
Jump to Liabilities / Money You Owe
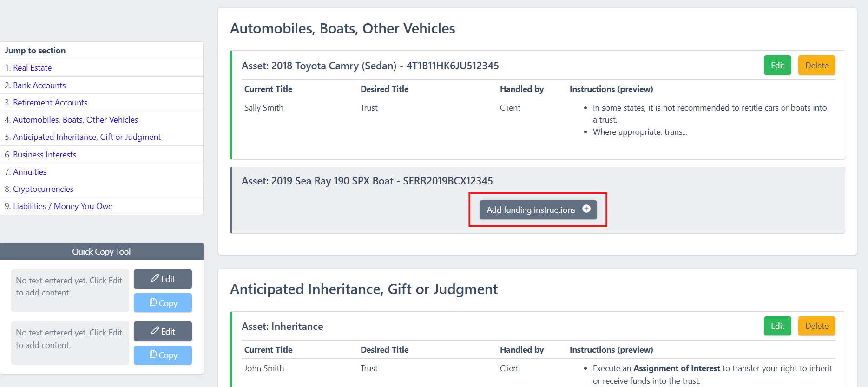[63, 206]
